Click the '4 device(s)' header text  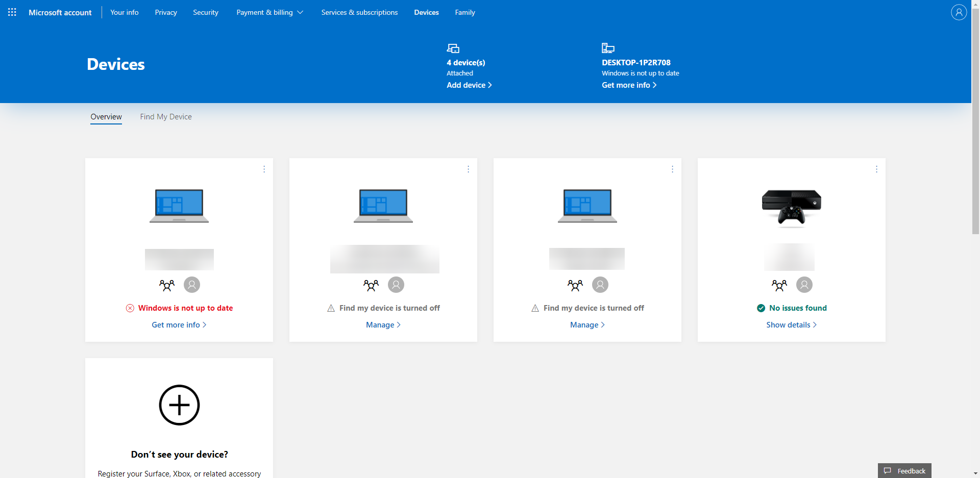(466, 63)
